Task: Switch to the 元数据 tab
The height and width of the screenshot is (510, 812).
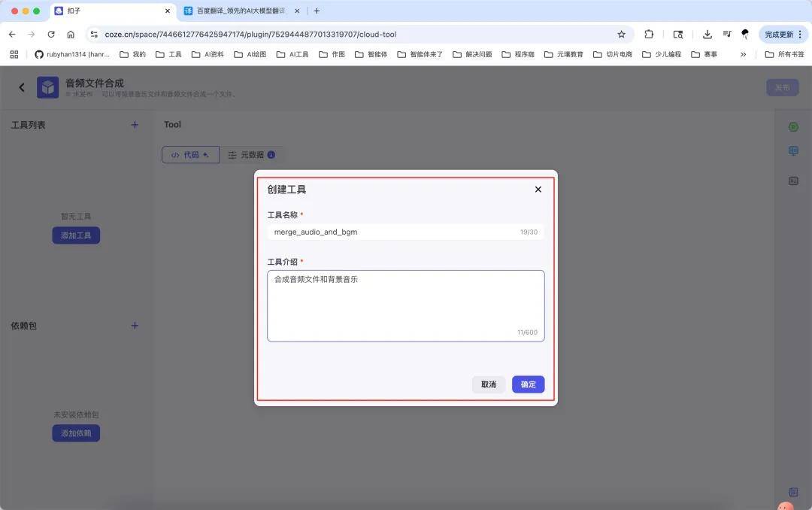Action: 252,155
